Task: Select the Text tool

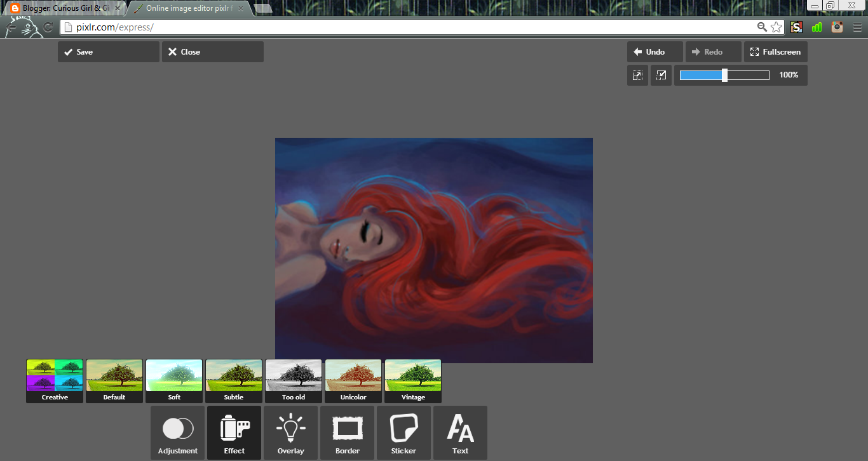Action: (460, 433)
